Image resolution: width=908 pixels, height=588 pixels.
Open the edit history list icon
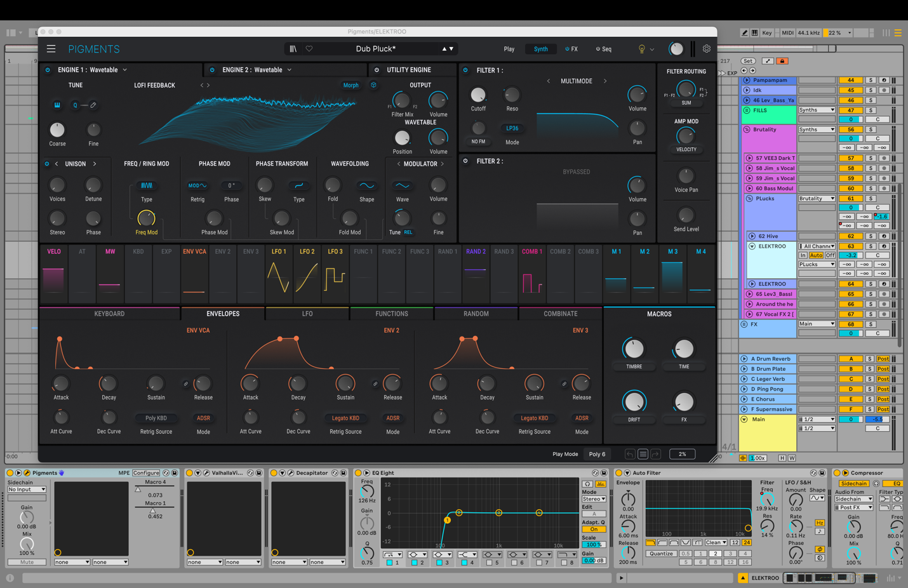click(x=643, y=454)
